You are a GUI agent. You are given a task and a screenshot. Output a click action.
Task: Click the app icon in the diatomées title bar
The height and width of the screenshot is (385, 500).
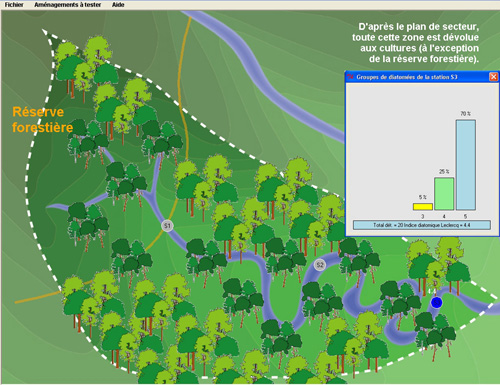click(x=350, y=77)
